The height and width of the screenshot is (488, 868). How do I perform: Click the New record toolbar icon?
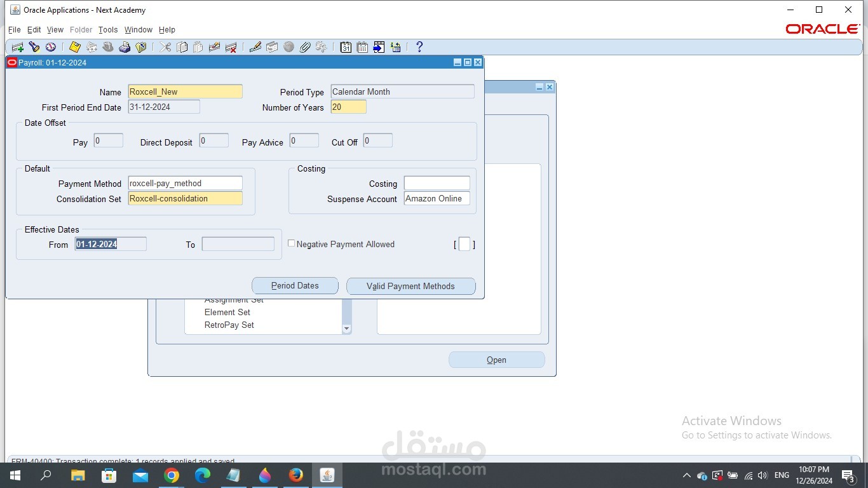18,47
